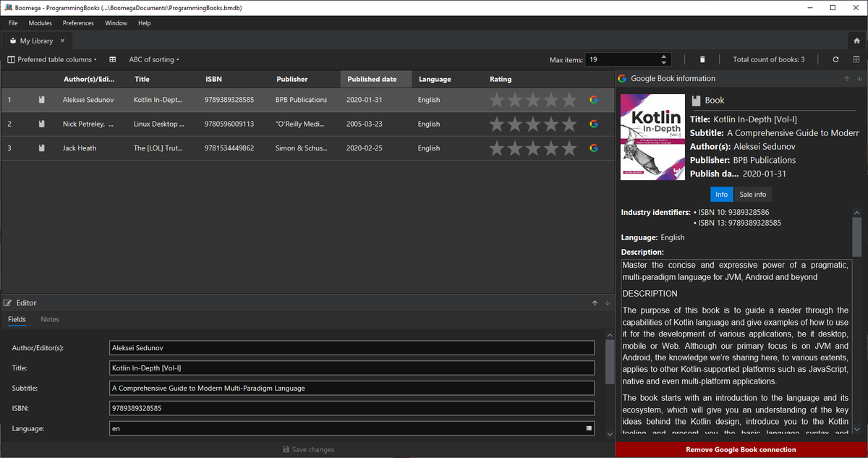Click Total count of books text
868x458 pixels.
[769, 59]
